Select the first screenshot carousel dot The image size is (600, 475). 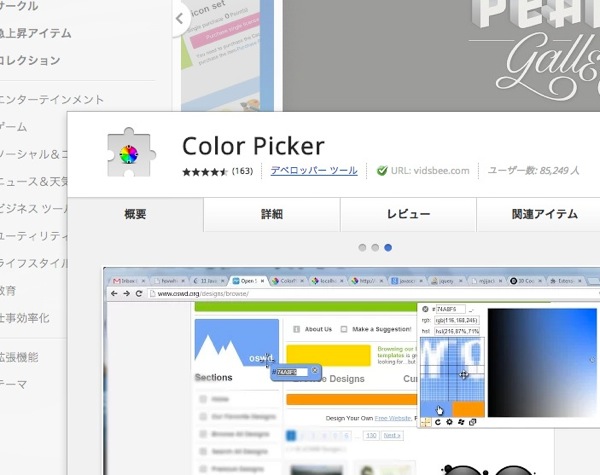click(362, 248)
